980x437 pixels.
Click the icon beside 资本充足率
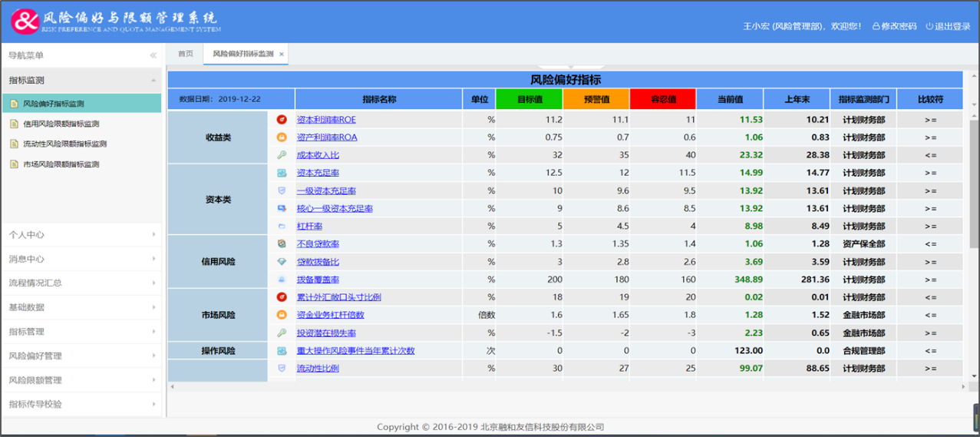click(282, 173)
